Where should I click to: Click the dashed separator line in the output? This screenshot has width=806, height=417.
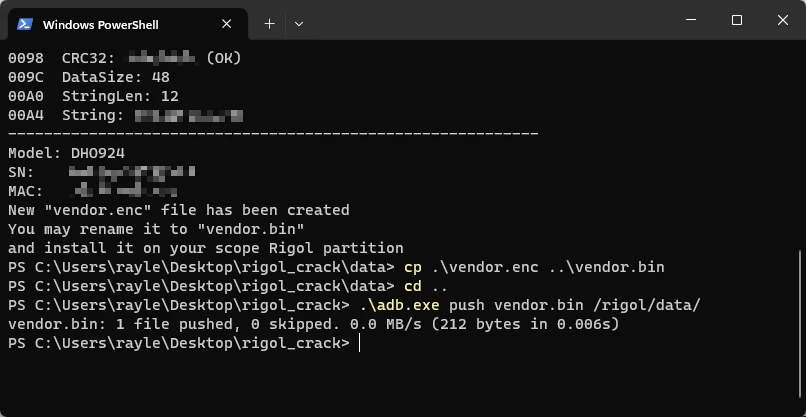[x=273, y=133]
